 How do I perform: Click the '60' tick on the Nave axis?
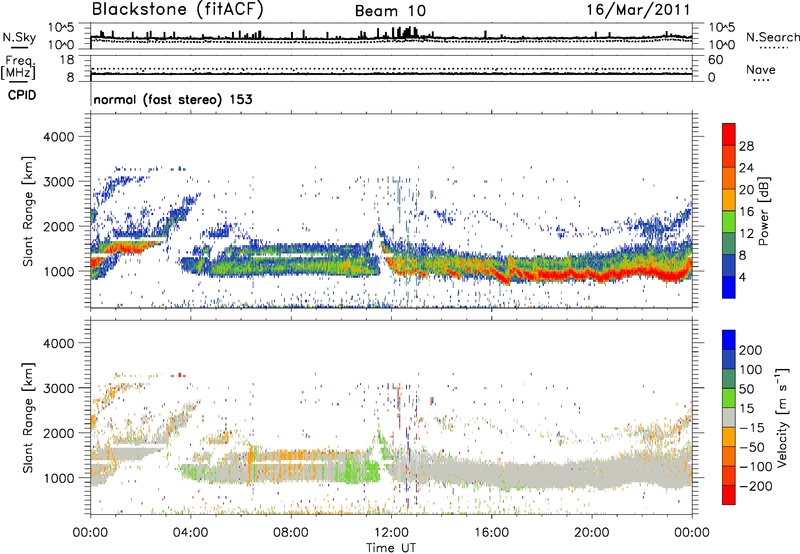pyautogui.click(x=715, y=60)
